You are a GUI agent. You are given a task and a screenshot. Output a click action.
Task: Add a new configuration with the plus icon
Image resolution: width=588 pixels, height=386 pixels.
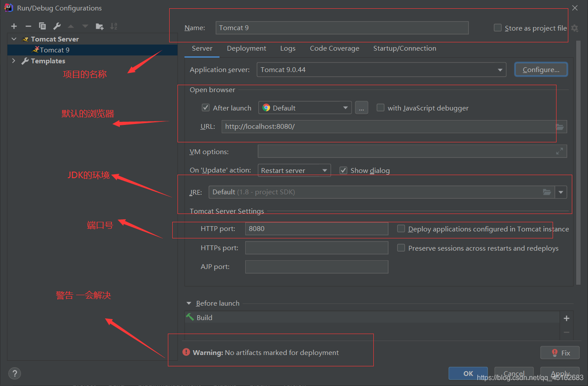point(14,26)
